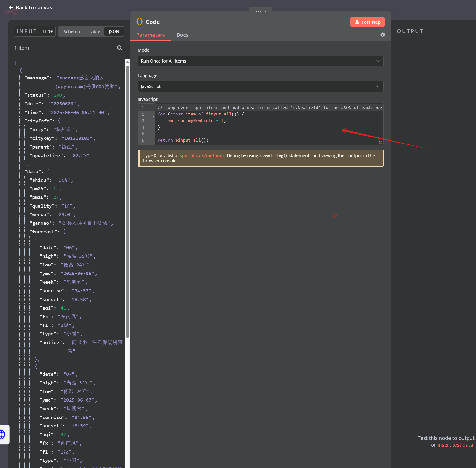476x468 pixels.
Task: Click the "ymd" value 2025-06-06
Action: coord(78,273)
